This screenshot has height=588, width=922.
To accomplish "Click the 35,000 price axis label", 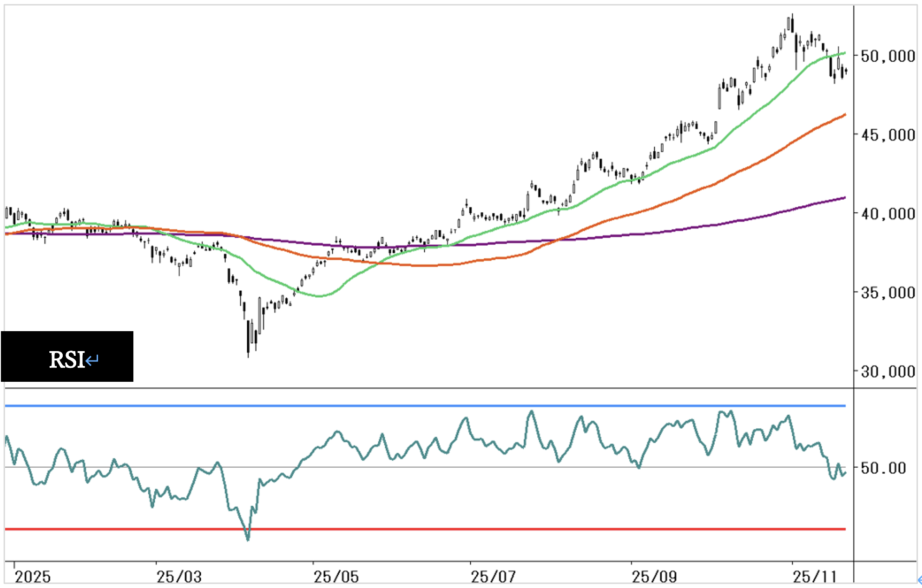I will tap(888, 293).
